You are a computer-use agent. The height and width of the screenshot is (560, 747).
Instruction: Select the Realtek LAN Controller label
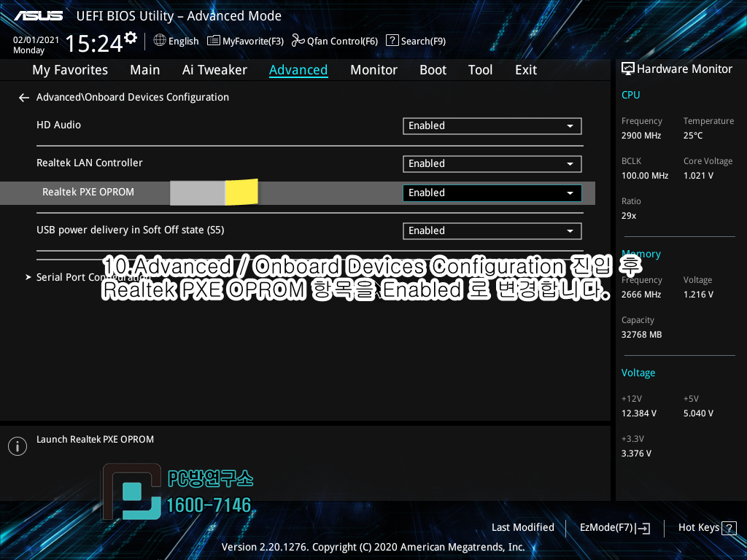(90, 163)
